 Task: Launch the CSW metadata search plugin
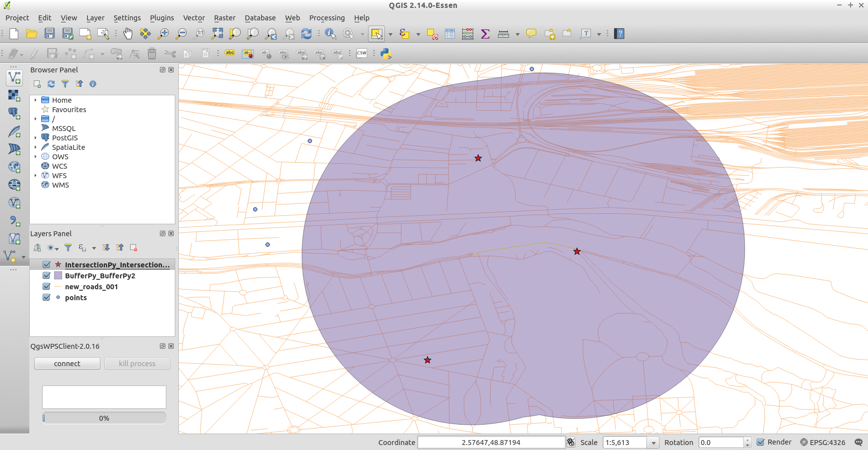[362, 53]
